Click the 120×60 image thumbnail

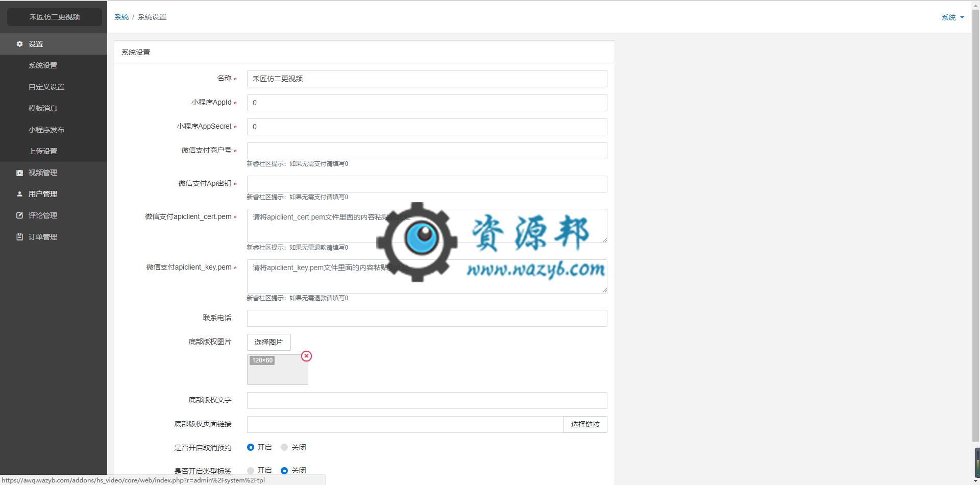(278, 370)
